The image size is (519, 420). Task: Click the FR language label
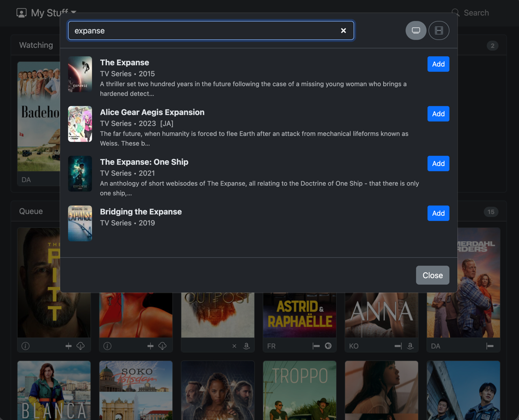tap(271, 346)
